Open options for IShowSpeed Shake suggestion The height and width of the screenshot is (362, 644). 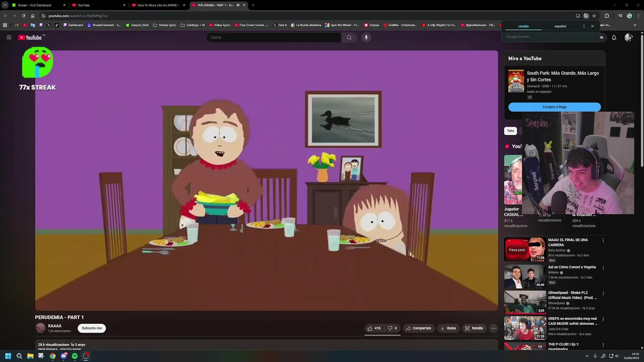pos(603,294)
